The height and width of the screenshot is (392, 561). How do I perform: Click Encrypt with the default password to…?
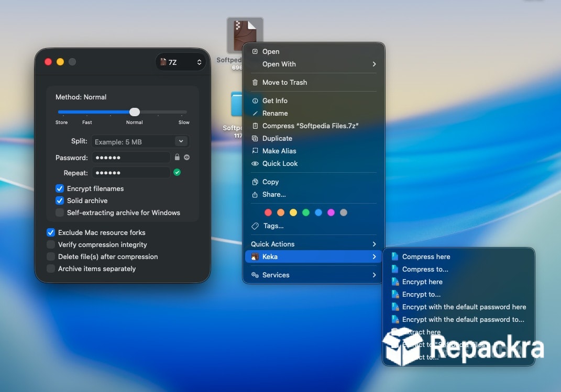tap(459, 319)
